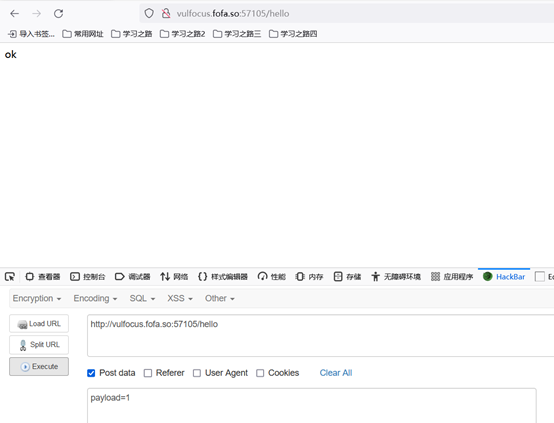Screen dimensions: 554x423
Task: Switch to the 网络 network tab
Action: pyautogui.click(x=174, y=277)
